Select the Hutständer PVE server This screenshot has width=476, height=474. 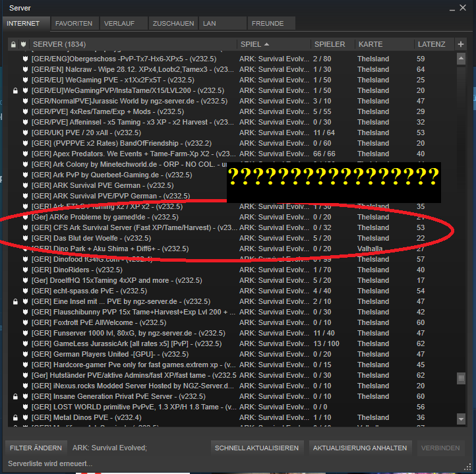click(x=232, y=376)
